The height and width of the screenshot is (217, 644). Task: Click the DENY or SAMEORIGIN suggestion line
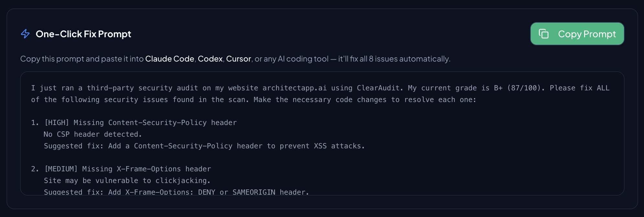[x=176, y=192]
